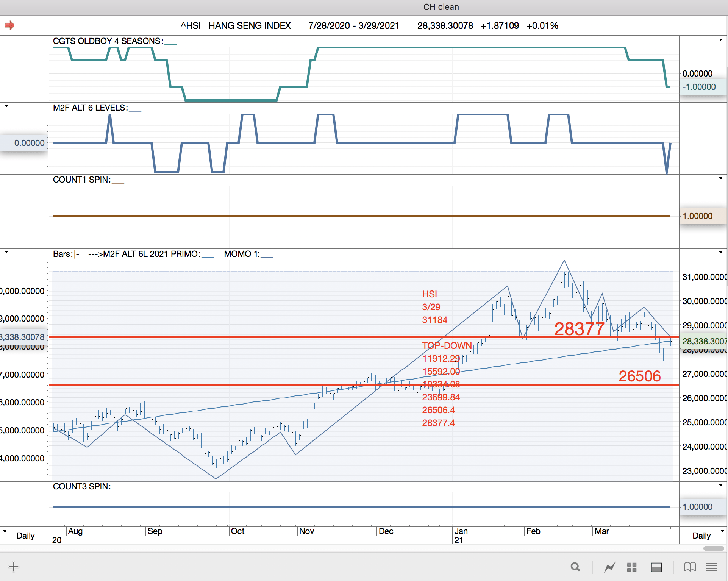Screen dimensions: 728x581
Task: Click the Bars label in price pane
Action: pos(62,254)
